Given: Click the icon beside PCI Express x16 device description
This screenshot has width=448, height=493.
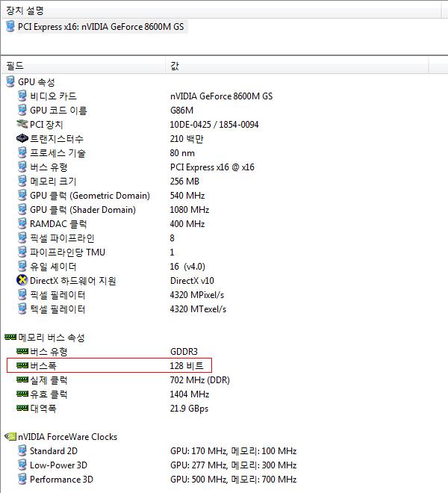Looking at the screenshot, I should point(10,26).
